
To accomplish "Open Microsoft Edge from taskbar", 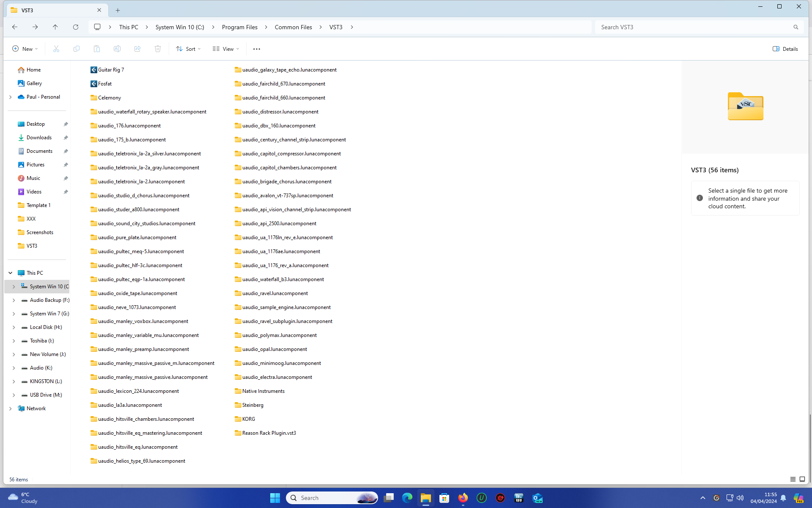I will coord(407,498).
